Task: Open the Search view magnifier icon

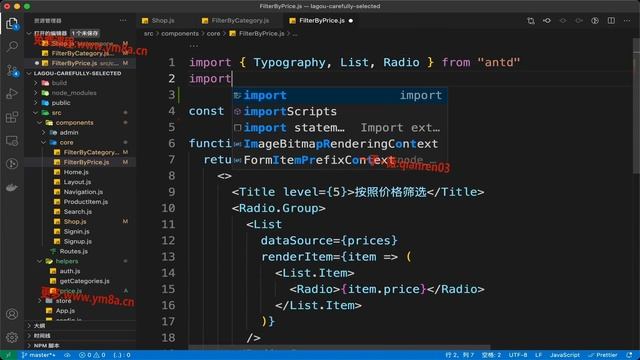Action: point(12,47)
